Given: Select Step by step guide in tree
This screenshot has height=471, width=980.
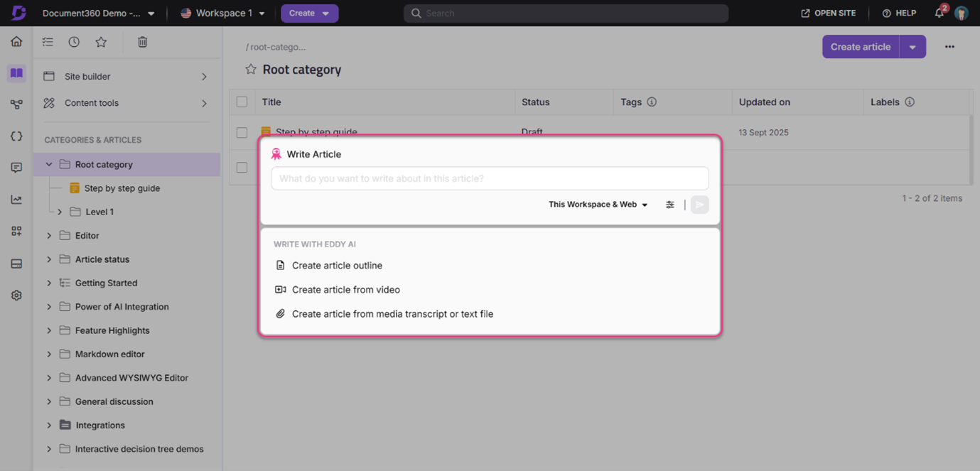Looking at the screenshot, I should [122, 188].
